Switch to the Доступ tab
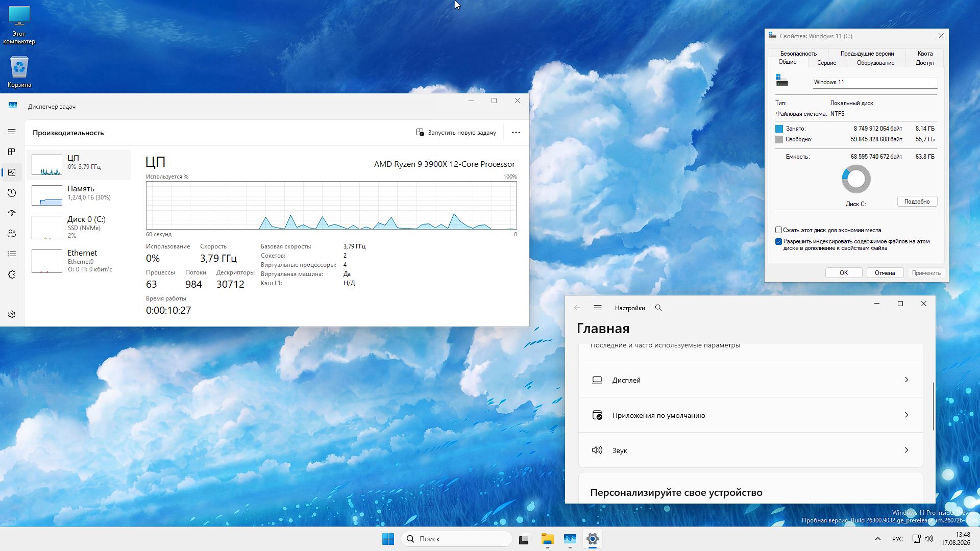Image resolution: width=980 pixels, height=551 pixels. (x=924, y=63)
